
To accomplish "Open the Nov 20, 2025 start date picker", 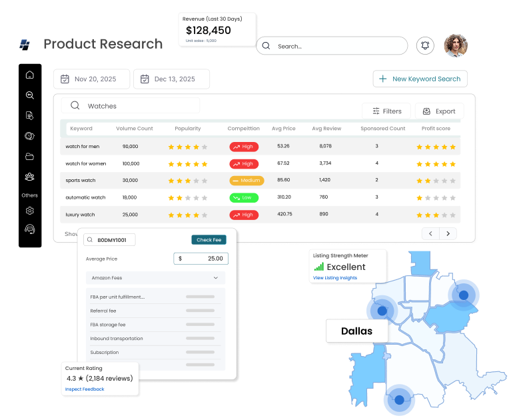I will (91, 79).
